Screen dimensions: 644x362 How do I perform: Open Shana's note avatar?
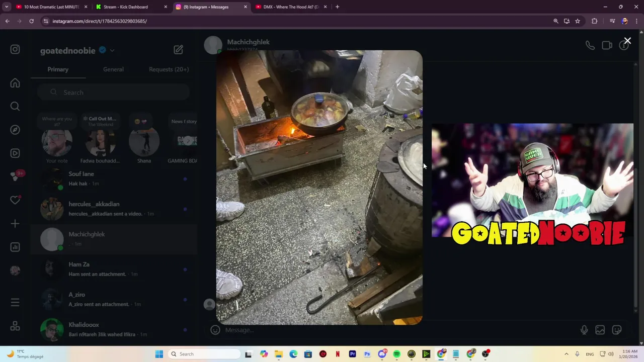click(x=144, y=140)
